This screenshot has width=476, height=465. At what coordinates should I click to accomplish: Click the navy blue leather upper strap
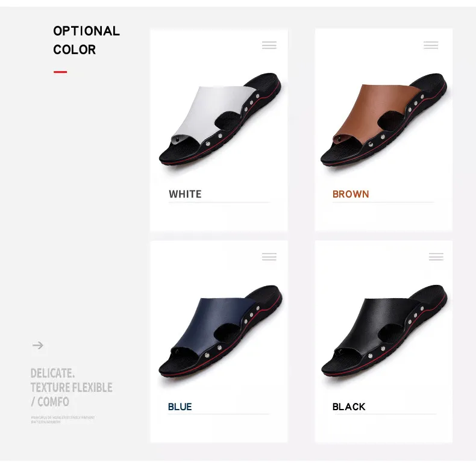point(213,323)
